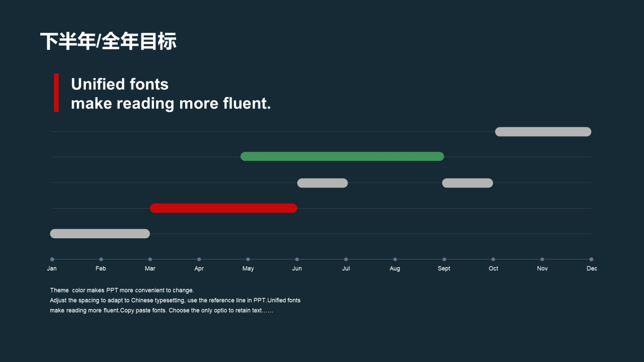Select the Feb month label

coord(101,268)
